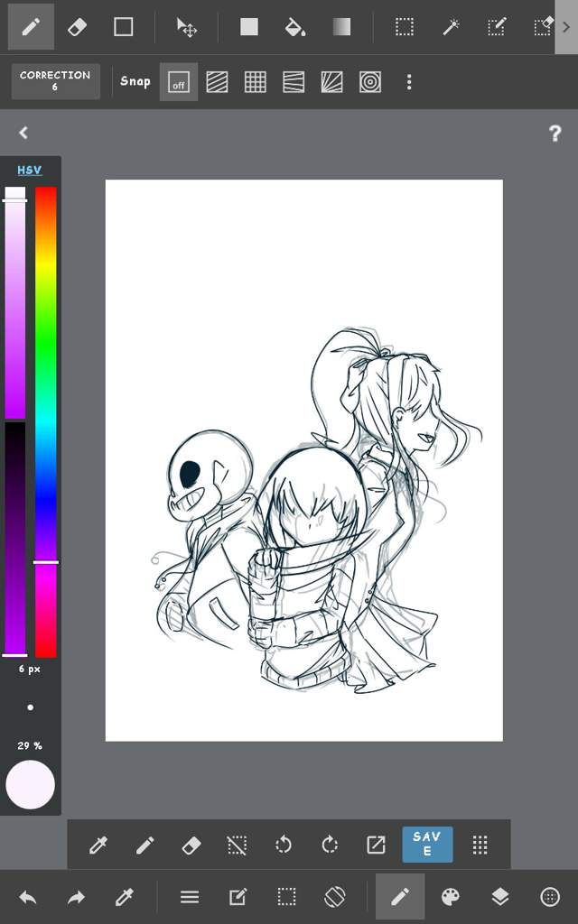Select the Eraser tool in top toolbar
578x924 pixels.
[78, 26]
